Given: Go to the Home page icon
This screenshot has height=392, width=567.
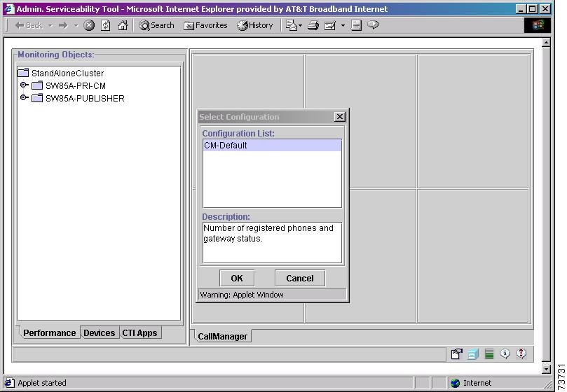Looking at the screenshot, I should [x=123, y=25].
